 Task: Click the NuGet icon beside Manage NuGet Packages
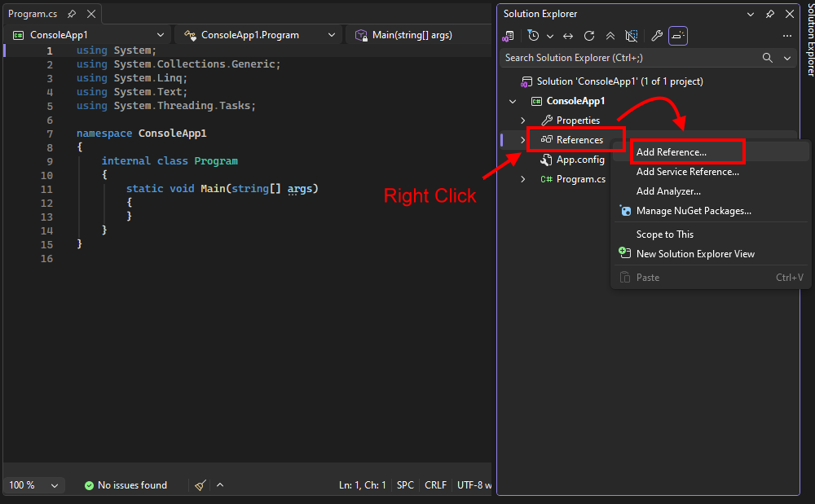(x=625, y=211)
